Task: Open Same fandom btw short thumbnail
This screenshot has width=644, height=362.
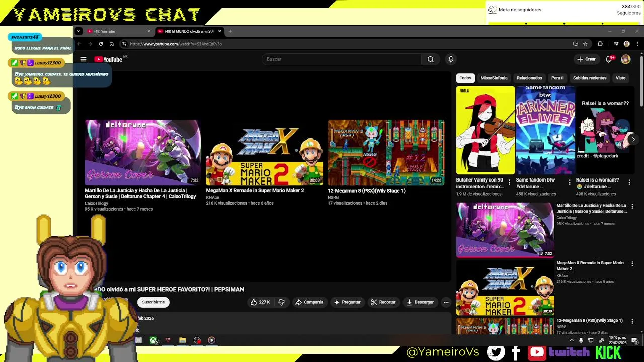Action: 545,131
